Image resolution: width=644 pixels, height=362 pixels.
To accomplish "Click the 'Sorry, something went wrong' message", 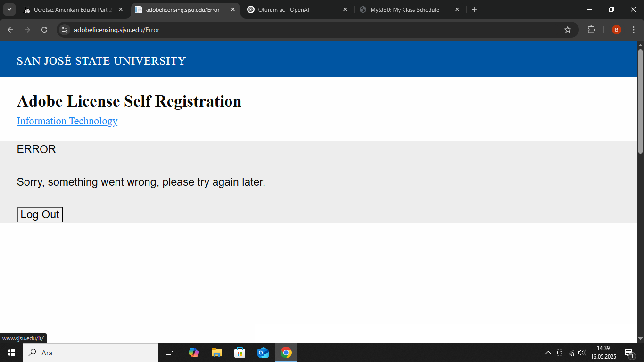I will (x=141, y=182).
